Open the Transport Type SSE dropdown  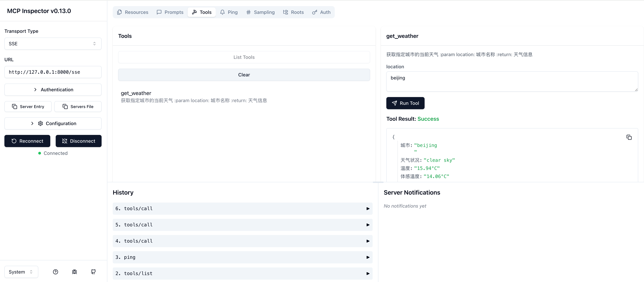(53, 44)
